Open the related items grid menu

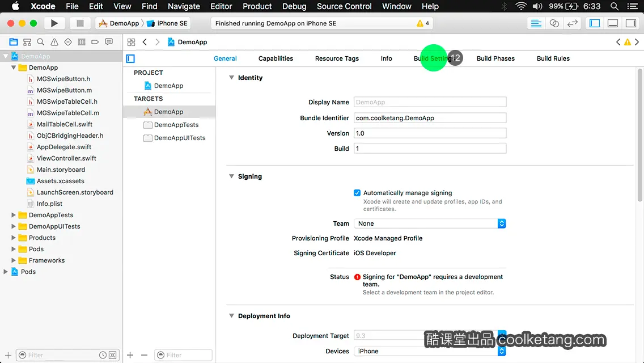[x=131, y=42]
